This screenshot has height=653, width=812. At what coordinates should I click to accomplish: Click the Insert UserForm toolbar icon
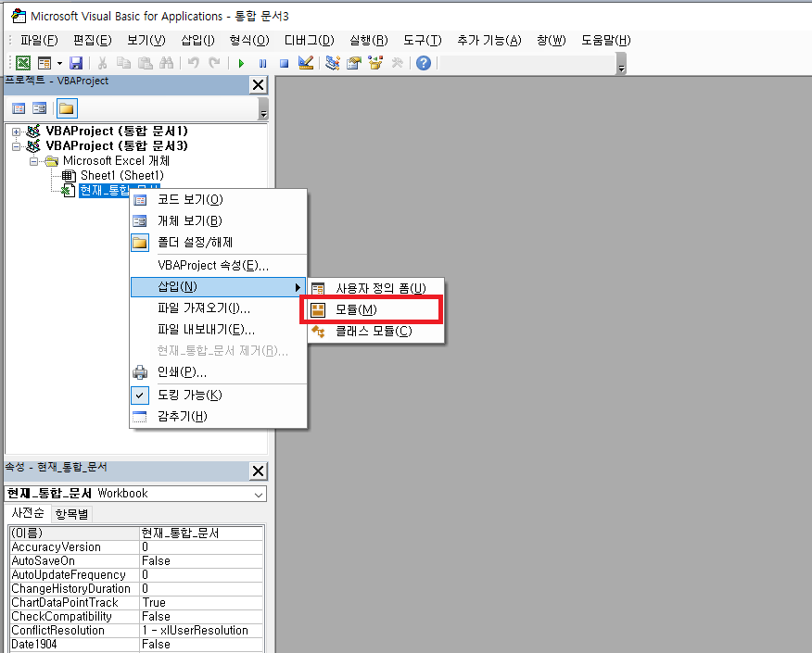point(44,63)
